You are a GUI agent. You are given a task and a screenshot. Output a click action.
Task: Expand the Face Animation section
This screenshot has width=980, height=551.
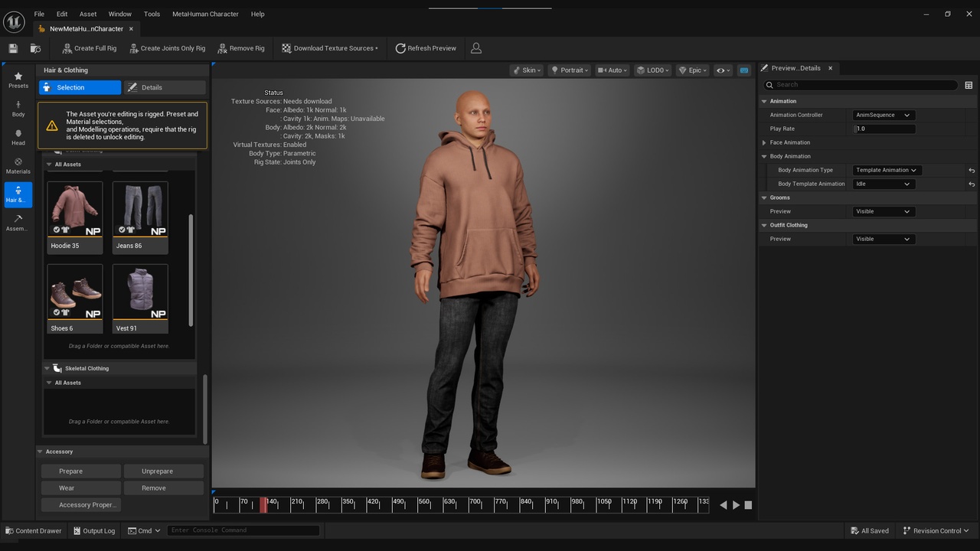tap(764, 142)
